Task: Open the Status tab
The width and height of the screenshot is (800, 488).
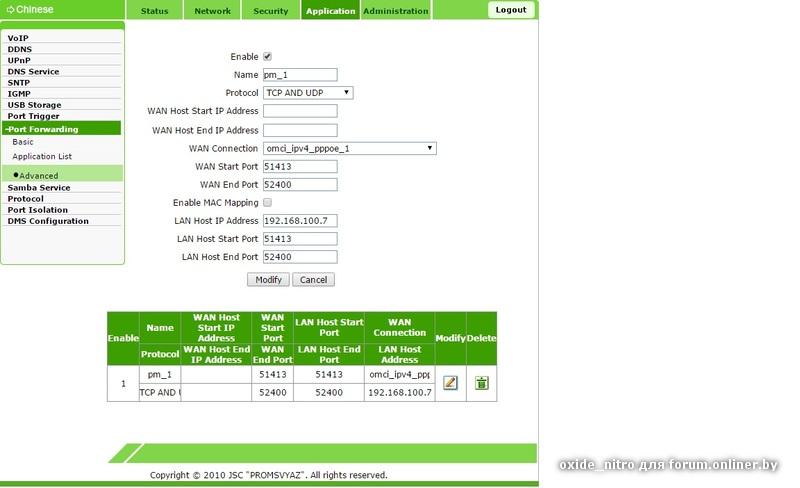Action: (x=155, y=11)
